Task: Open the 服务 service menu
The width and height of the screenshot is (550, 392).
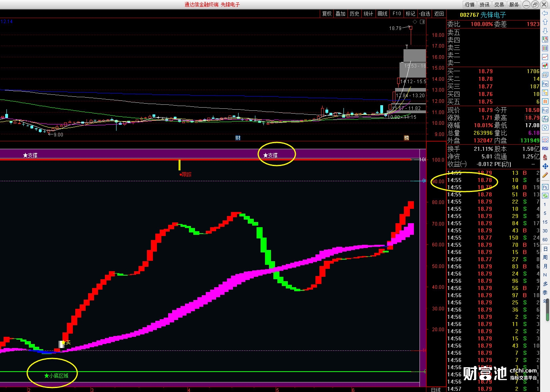Action: click(514, 4)
